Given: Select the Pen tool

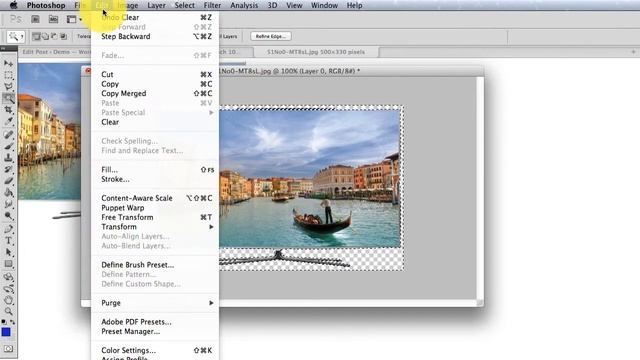Looking at the screenshot, I should coord(9,229).
